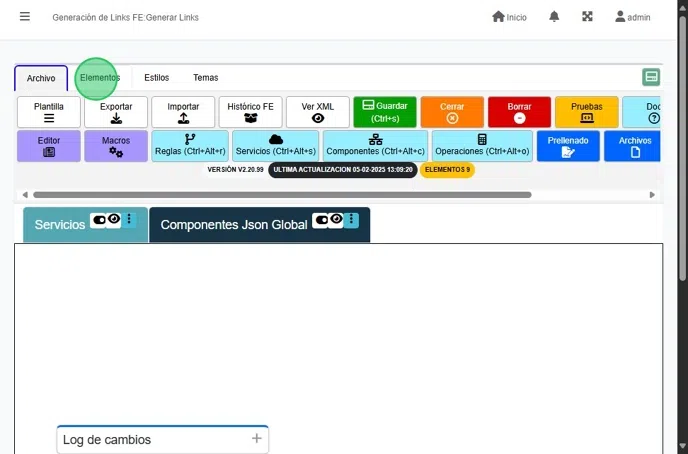Click the Exportar download button

(x=116, y=112)
